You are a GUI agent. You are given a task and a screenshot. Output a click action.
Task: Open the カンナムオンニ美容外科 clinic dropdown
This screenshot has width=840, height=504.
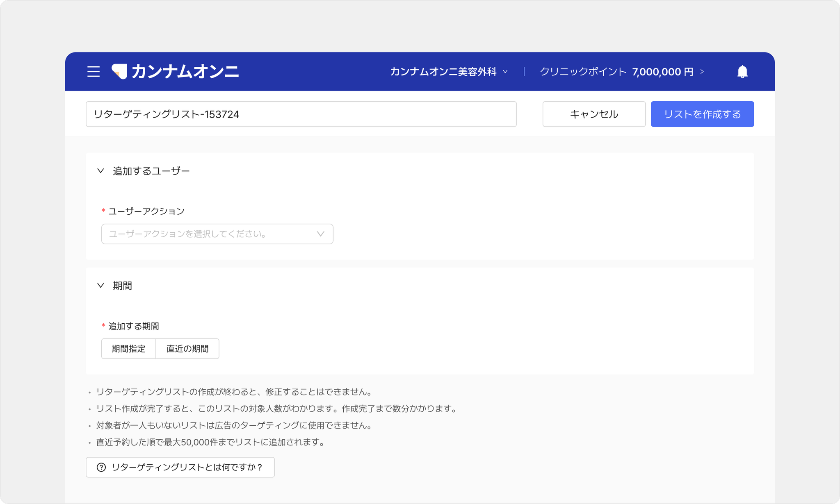pyautogui.click(x=449, y=72)
